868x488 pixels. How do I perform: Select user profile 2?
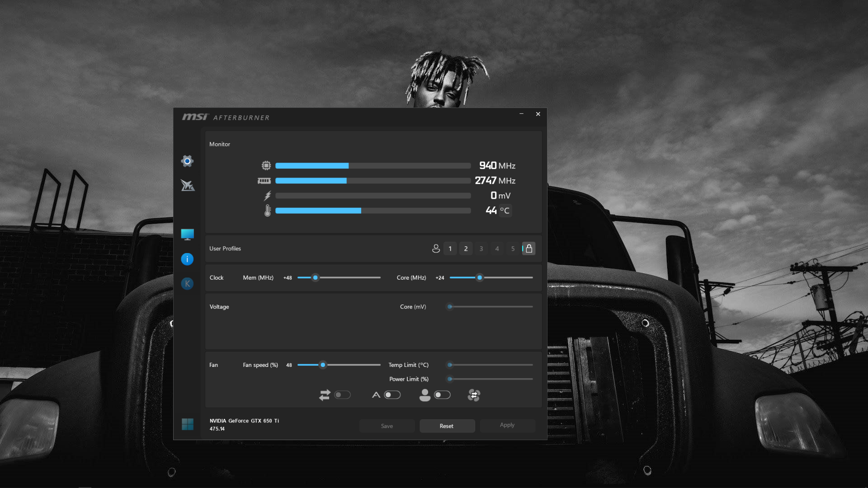(466, 249)
